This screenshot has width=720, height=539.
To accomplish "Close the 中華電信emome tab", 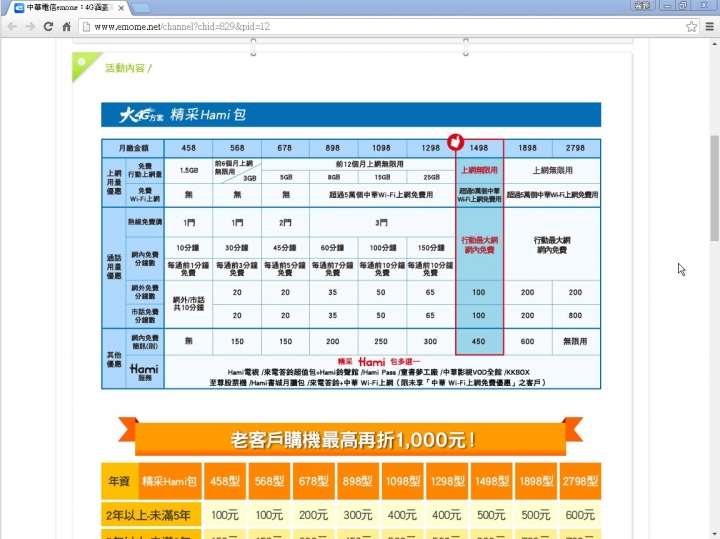I will point(121,8).
